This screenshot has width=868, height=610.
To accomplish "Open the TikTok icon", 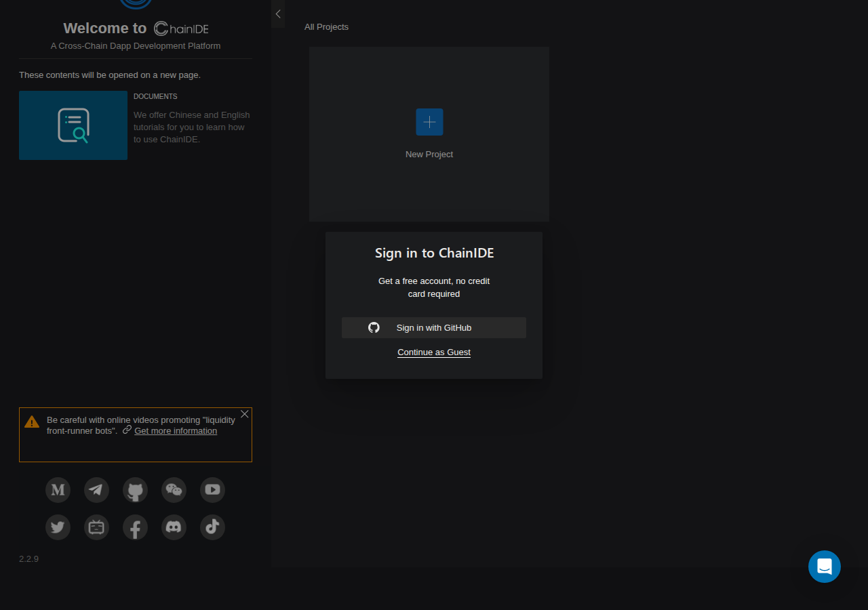I will pyautogui.click(x=212, y=527).
